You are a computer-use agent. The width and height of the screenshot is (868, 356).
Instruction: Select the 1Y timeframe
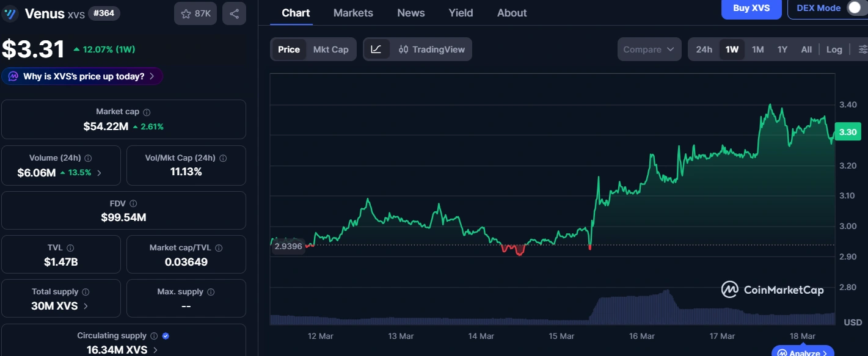pyautogui.click(x=782, y=49)
